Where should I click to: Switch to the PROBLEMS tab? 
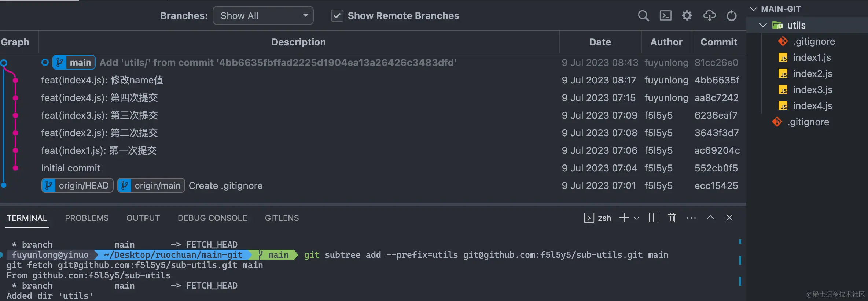click(87, 218)
